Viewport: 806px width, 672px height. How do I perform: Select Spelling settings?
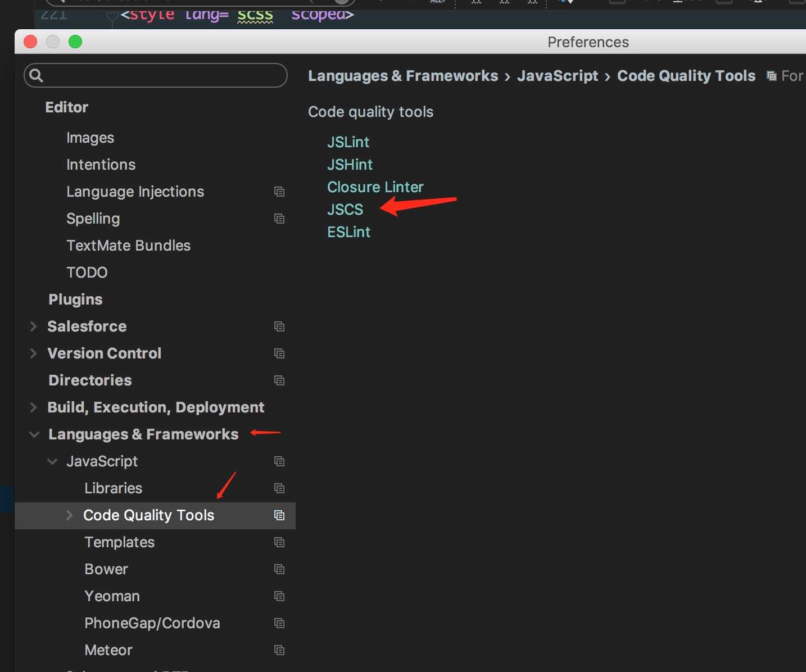pos(93,219)
